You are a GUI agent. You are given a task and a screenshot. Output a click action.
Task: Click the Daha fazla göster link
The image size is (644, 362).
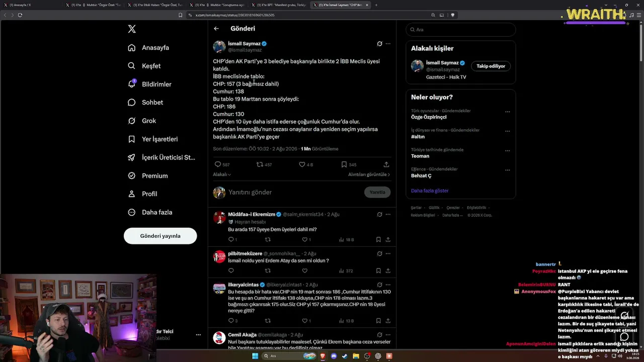pyautogui.click(x=430, y=191)
